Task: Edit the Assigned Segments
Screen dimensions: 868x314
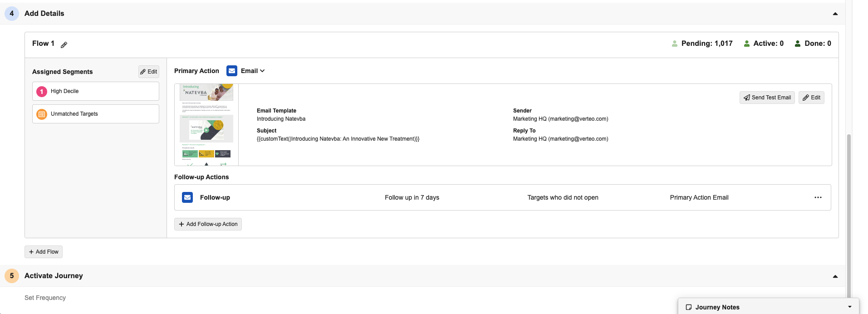Action: tap(149, 72)
